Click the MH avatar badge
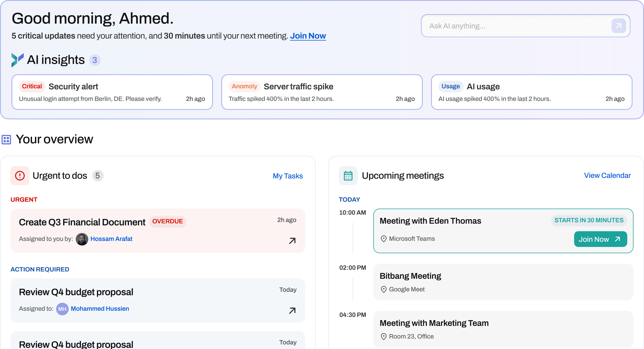Screen dimensions: 644x349 [x=62, y=309]
